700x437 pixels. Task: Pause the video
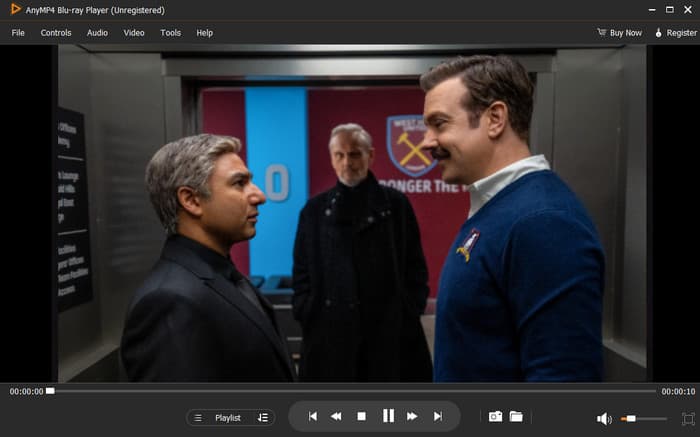(x=388, y=416)
